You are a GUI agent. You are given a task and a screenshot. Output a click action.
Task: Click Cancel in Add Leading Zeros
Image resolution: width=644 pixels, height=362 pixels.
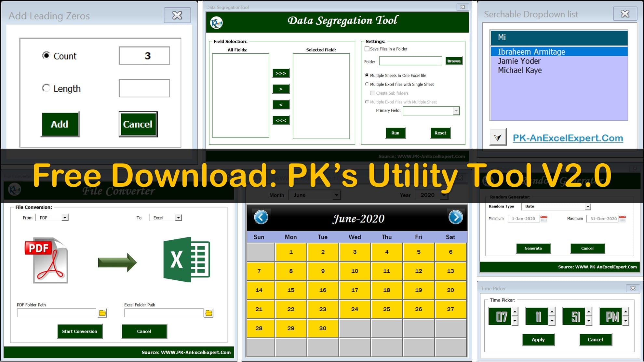138,124
